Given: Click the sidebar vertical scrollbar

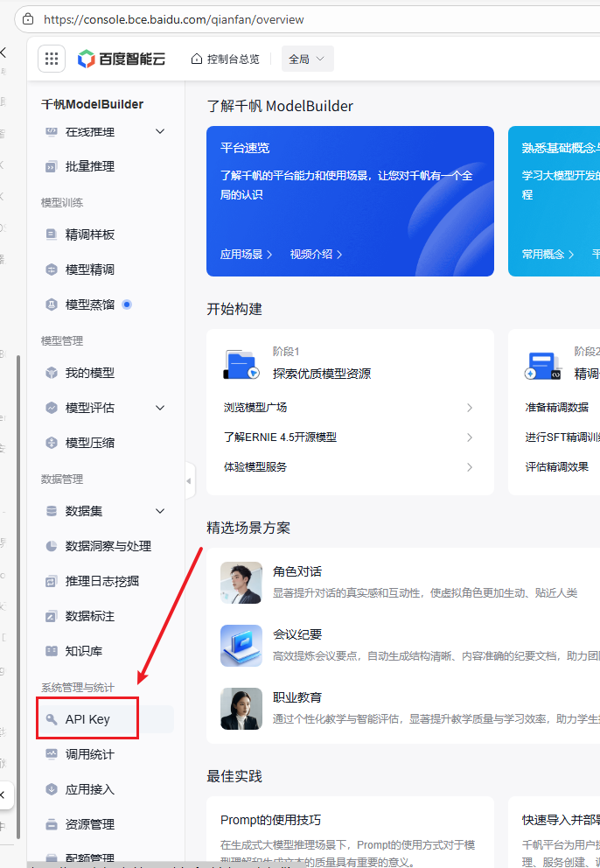Looking at the screenshot, I should point(18,597).
